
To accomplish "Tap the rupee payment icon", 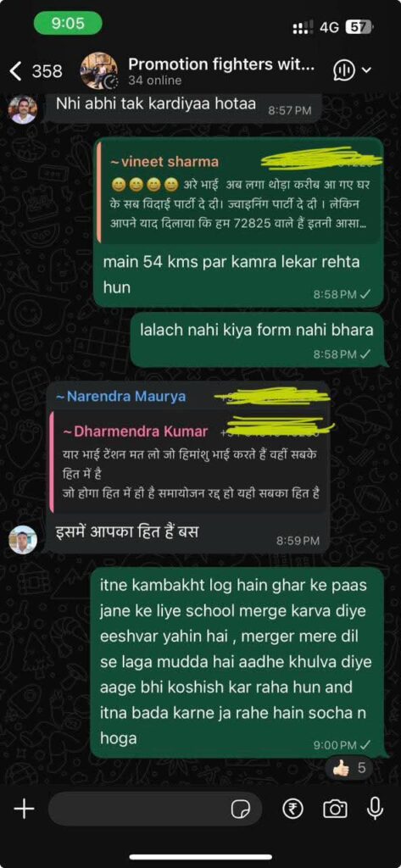I will click(x=292, y=810).
